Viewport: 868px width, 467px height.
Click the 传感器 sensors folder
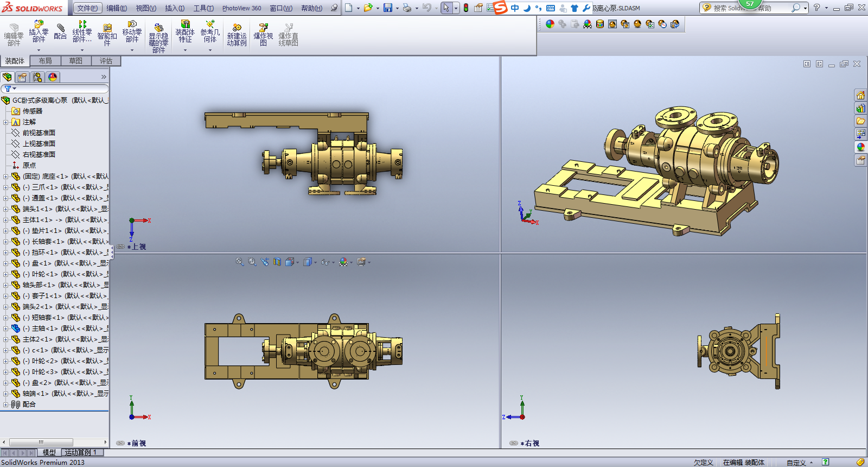pos(32,111)
